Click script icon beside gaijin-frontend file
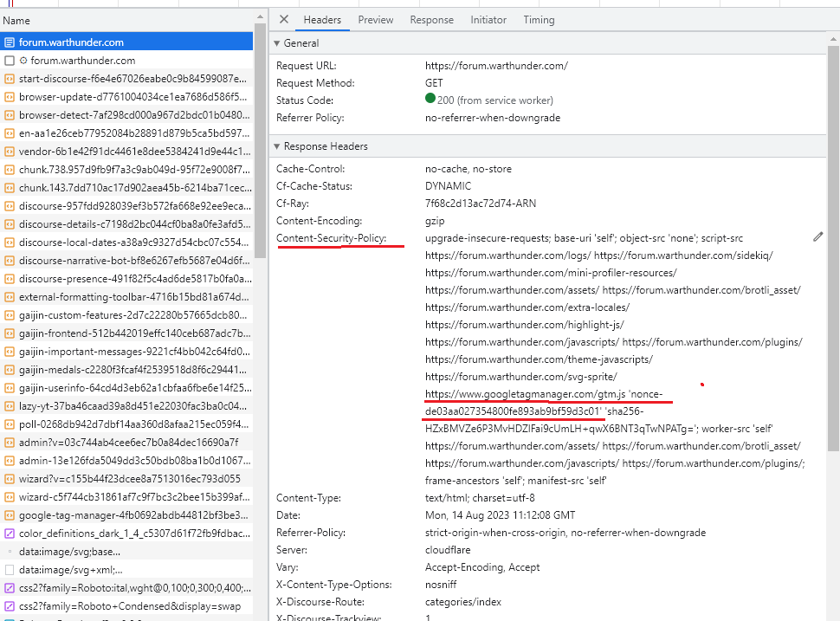 (10, 333)
